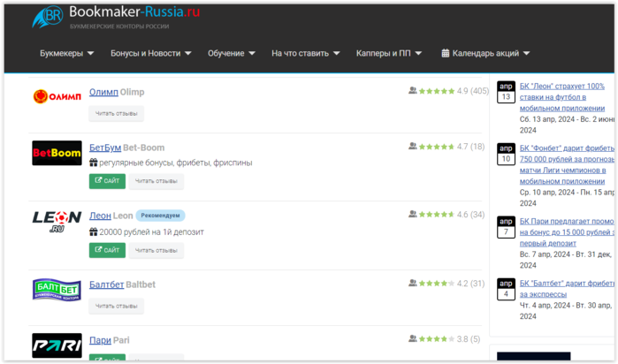Click the Балтбет 4.2 star rating
The image size is (618, 364).
pyautogui.click(x=437, y=284)
